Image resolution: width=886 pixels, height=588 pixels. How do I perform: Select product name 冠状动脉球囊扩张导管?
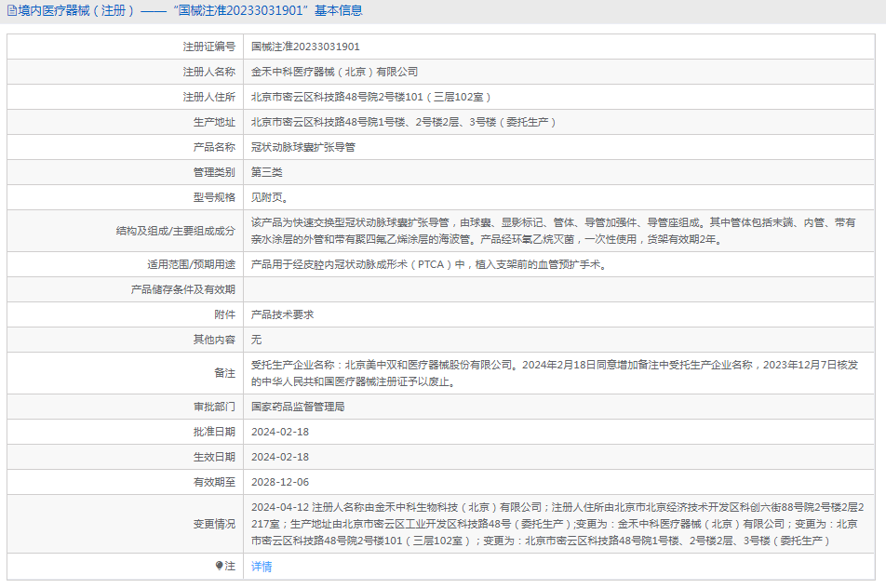(x=302, y=147)
